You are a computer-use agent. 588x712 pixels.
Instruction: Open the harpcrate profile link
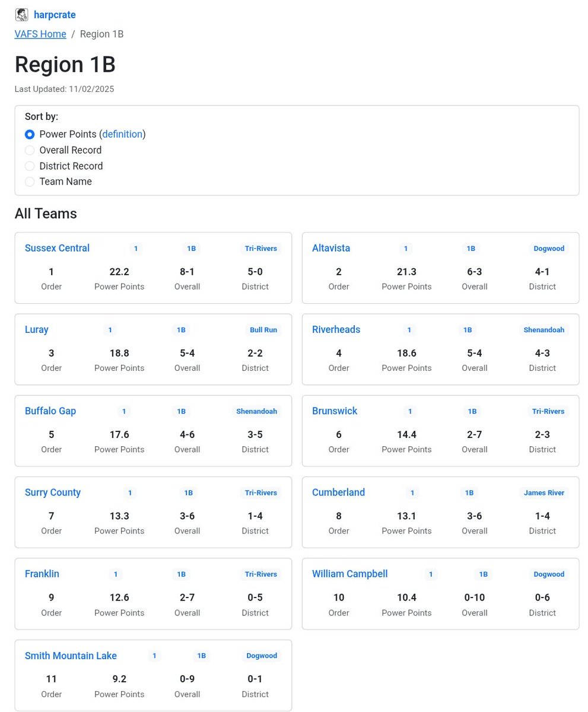(55, 15)
